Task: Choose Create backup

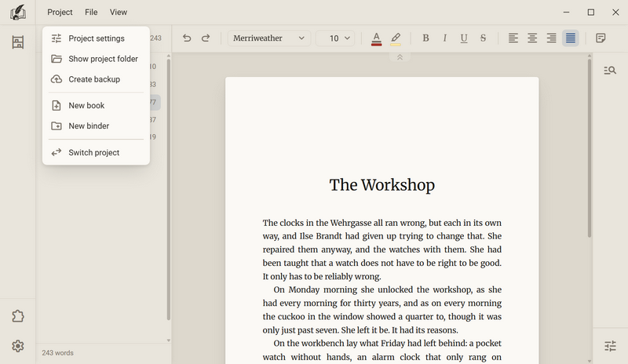Action: [96, 79]
